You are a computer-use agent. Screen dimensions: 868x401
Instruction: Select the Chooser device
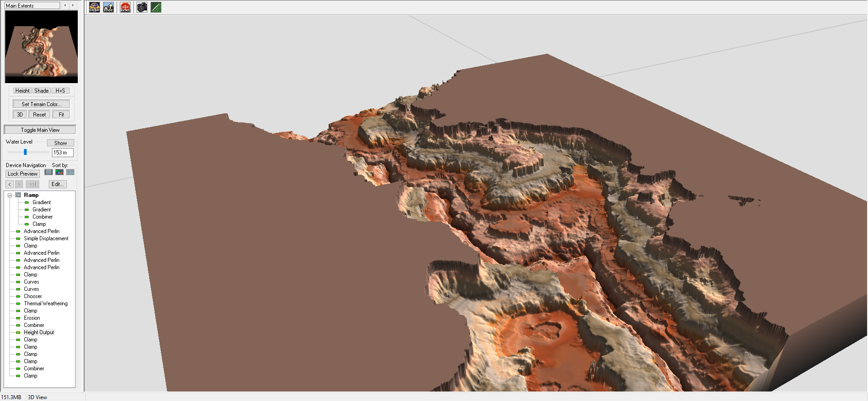(33, 296)
